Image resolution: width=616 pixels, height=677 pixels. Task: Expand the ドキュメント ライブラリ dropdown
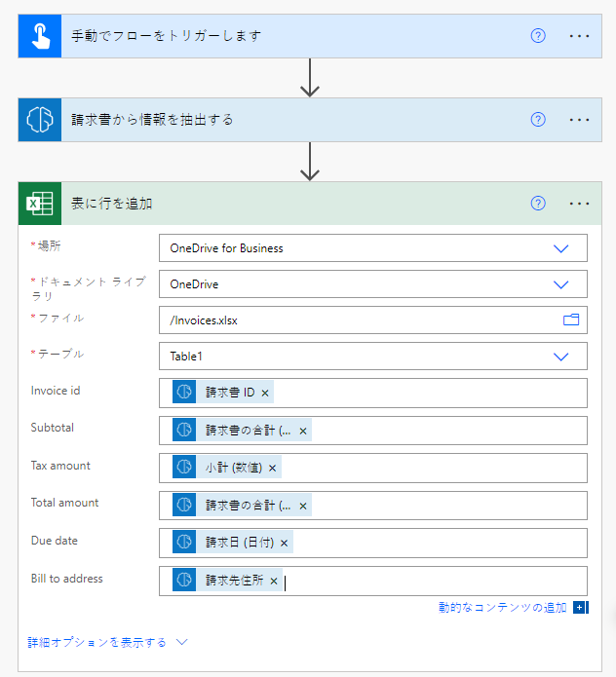coord(560,284)
